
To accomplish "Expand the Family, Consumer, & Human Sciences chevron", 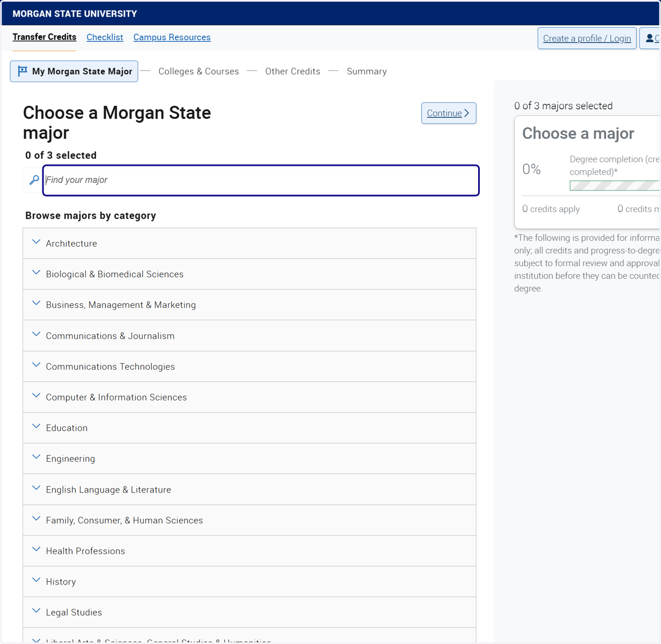I will [36, 519].
